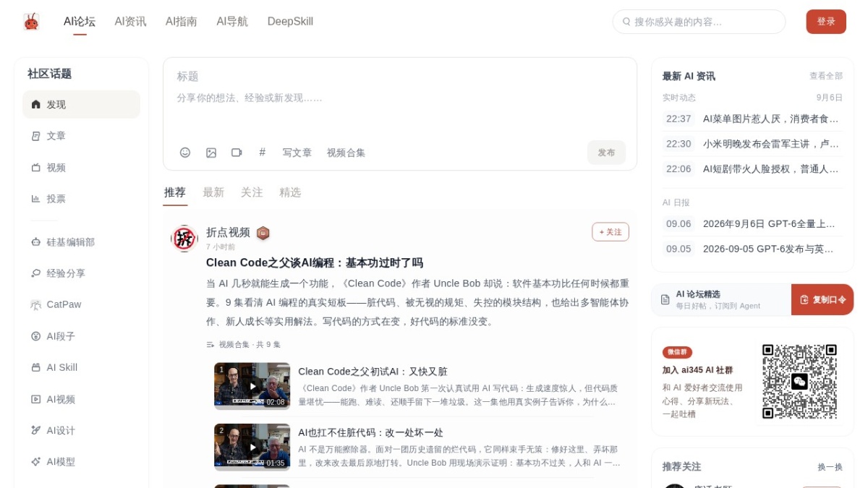Screen dimensions: 868x488
Task: Click the WeChat group QR code
Action: (x=799, y=381)
